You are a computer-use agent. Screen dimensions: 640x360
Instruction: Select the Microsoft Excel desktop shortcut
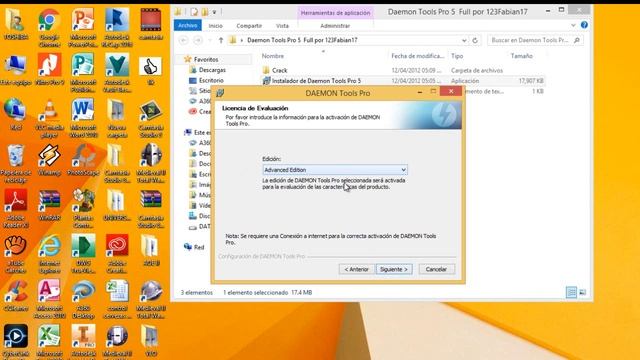49,342
